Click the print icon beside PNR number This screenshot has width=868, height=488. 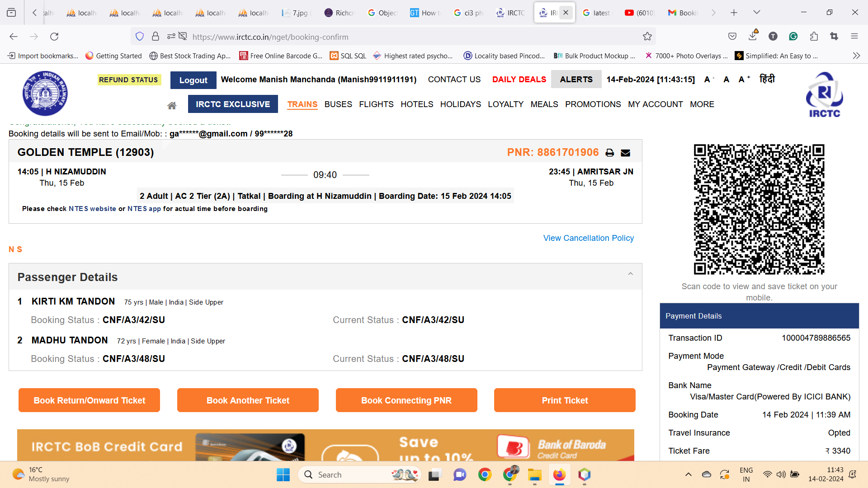(x=609, y=153)
